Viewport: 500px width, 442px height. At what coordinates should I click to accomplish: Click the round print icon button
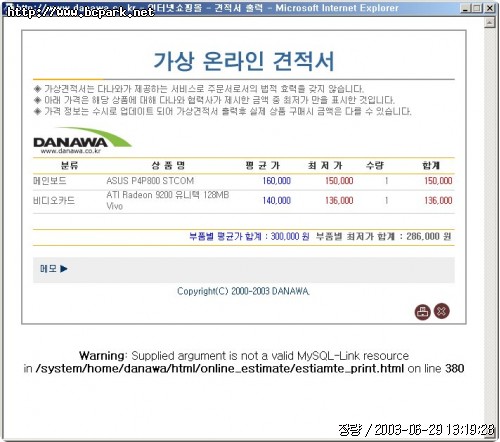click(x=422, y=312)
